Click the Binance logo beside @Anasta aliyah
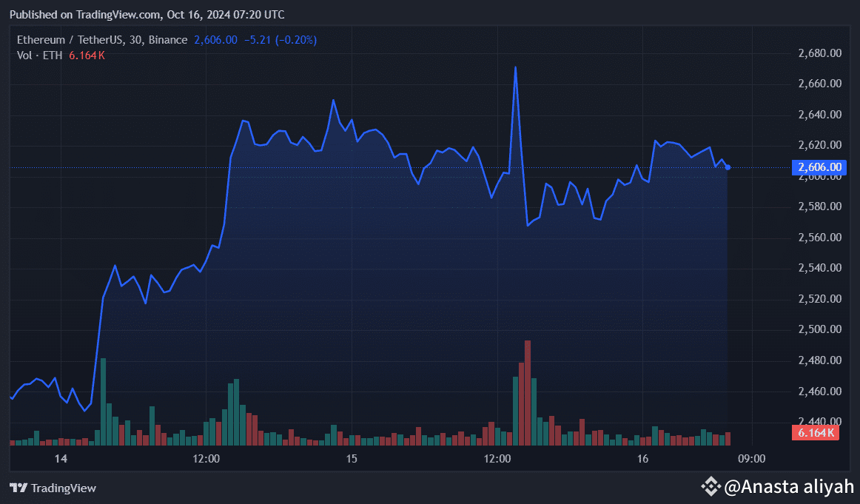 click(x=711, y=486)
